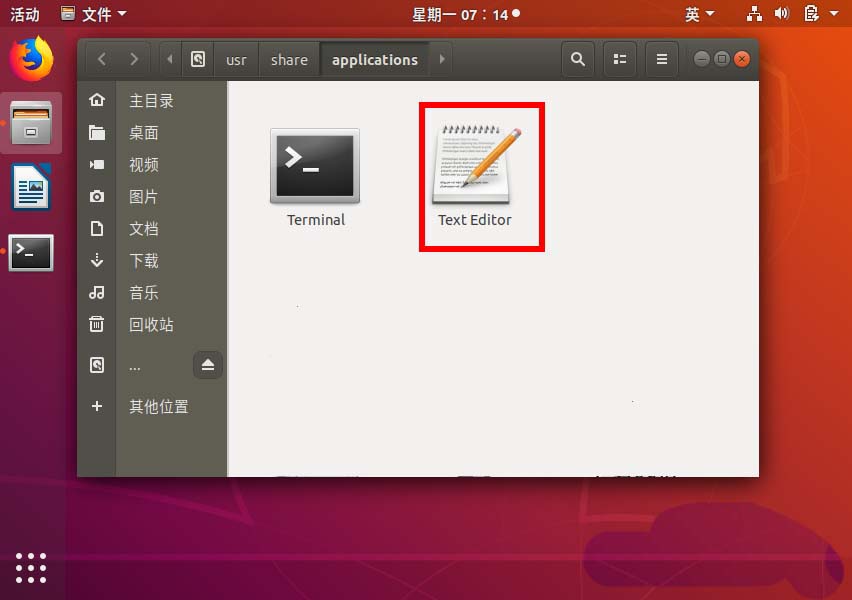Toggle the list view layout button
The height and width of the screenshot is (600, 852).
point(619,59)
